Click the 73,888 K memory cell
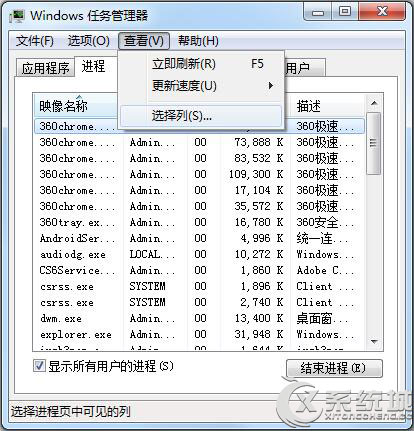 tap(259, 142)
